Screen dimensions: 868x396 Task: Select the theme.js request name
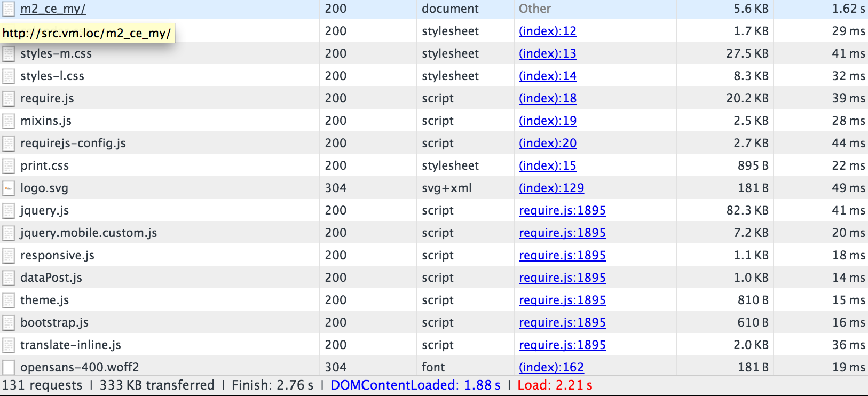tap(44, 300)
